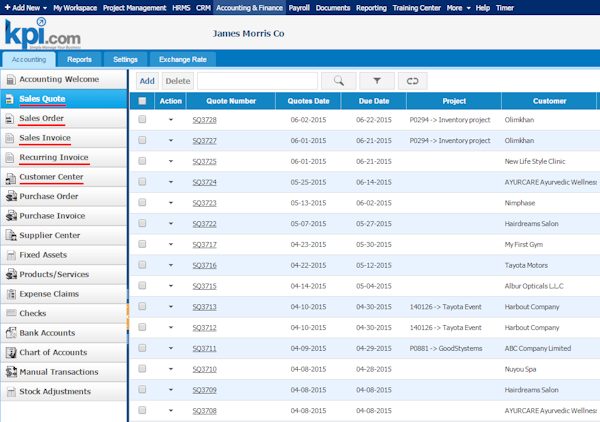Click the Delete button
The image size is (600, 422).
click(x=178, y=81)
